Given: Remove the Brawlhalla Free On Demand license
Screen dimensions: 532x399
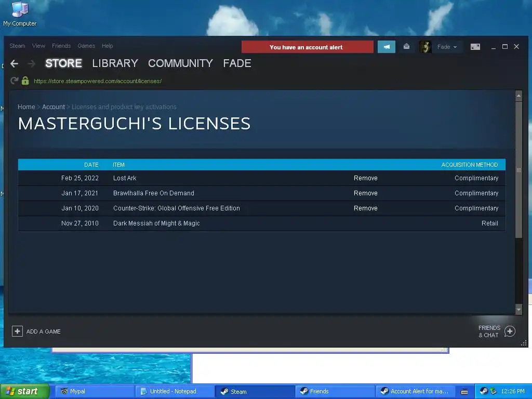Looking at the screenshot, I should coord(365,193).
